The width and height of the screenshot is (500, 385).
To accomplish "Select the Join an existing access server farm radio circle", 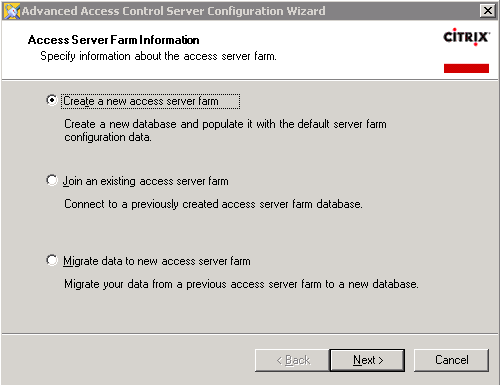I will click(52, 180).
